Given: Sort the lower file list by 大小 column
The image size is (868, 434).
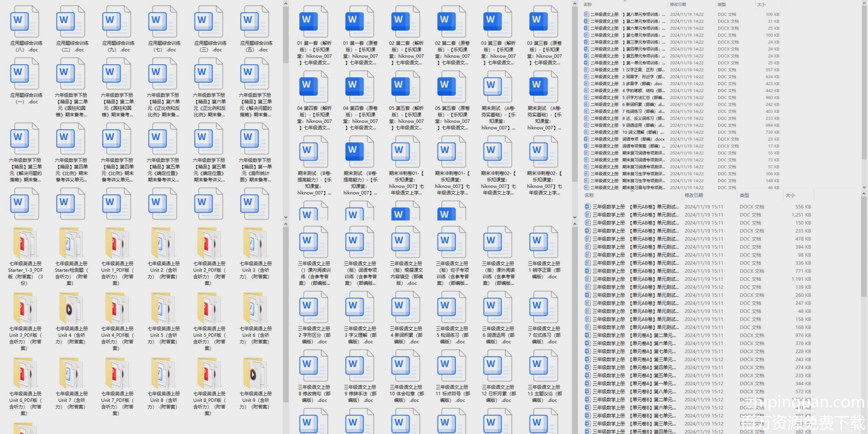Looking at the screenshot, I should point(790,195).
